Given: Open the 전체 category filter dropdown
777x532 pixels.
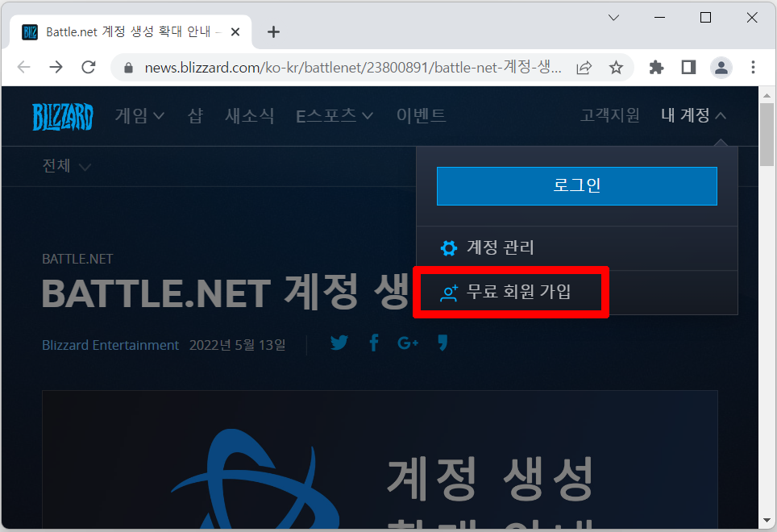Looking at the screenshot, I should (x=66, y=166).
